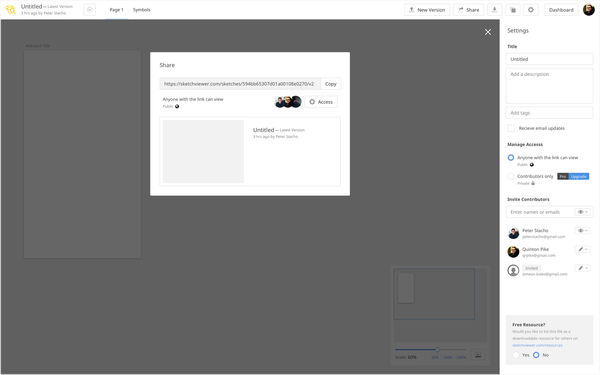Screen dimensions: 600x375
Task: Set scale to 100%
Action: (x=447, y=357)
